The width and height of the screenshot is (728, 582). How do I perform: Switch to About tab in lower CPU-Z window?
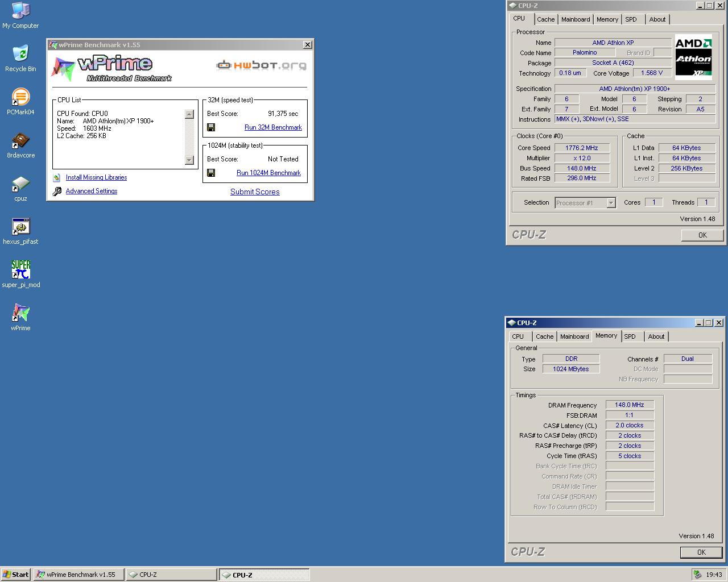[656, 336]
